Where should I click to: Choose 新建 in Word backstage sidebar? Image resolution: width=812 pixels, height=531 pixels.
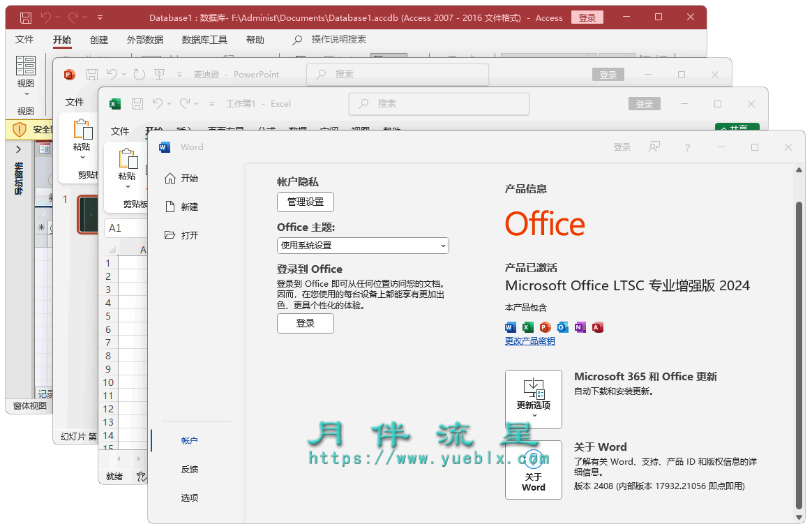point(182,207)
